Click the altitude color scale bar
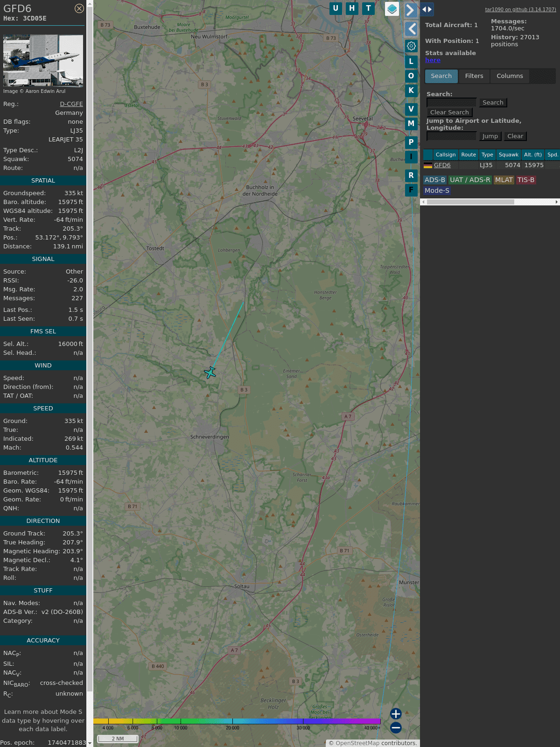Image resolution: width=560 pixels, height=747 pixels. click(x=237, y=721)
